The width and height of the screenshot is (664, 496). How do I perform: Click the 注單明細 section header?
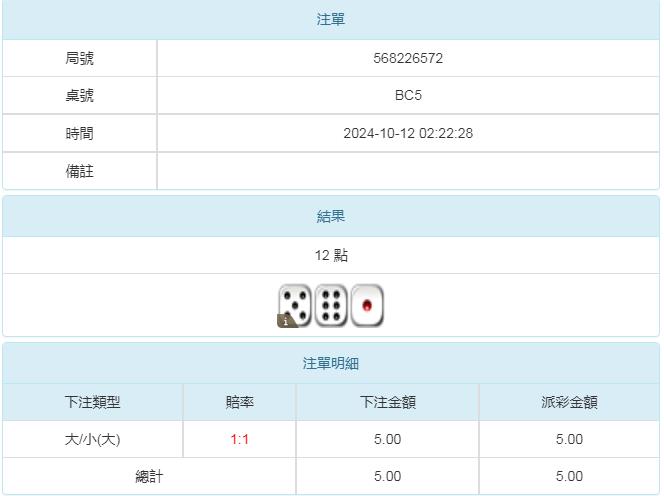tap(331, 364)
